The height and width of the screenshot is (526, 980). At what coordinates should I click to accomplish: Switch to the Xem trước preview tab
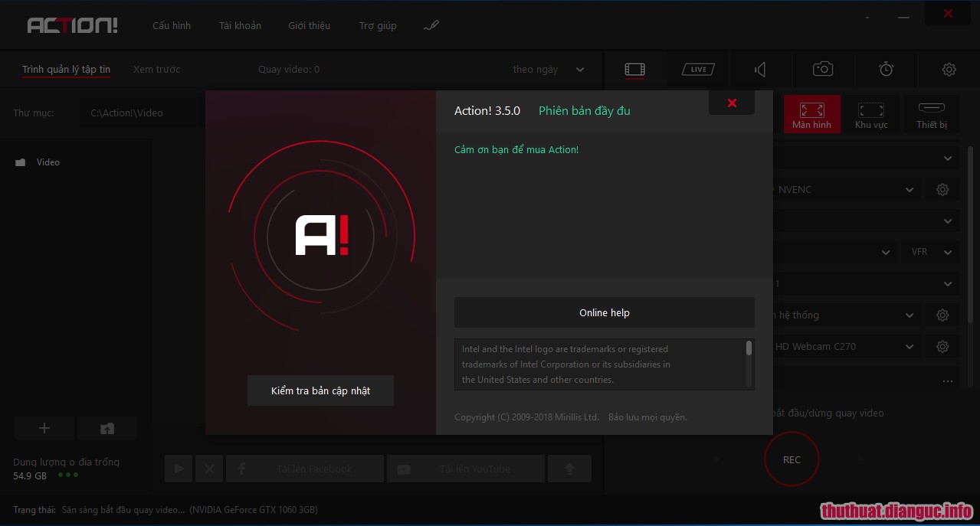pyautogui.click(x=156, y=69)
